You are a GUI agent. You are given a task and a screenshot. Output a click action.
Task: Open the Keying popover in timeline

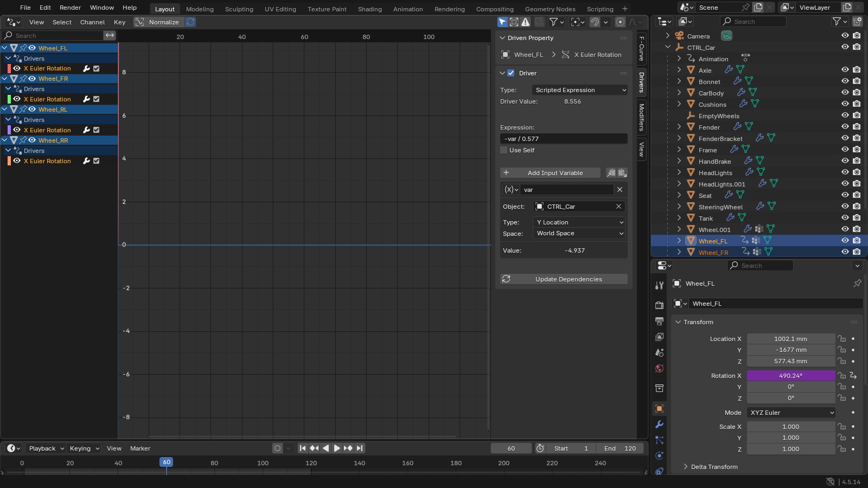click(x=84, y=448)
